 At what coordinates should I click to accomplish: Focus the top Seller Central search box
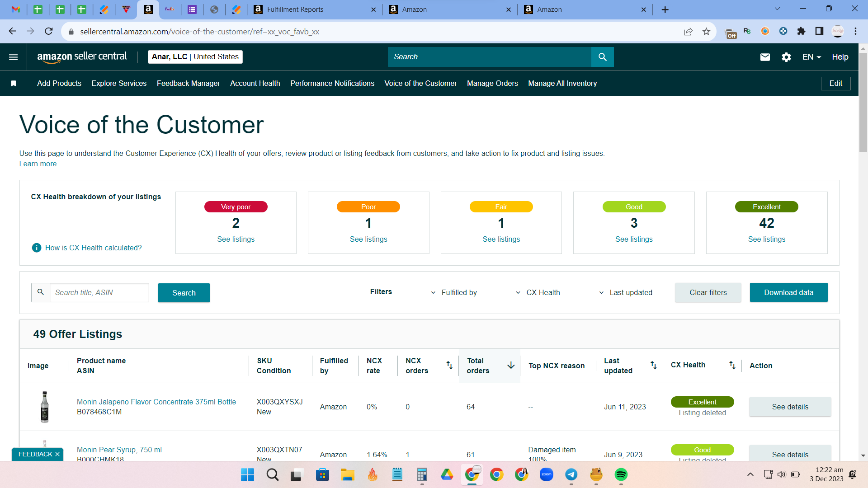[490, 57]
